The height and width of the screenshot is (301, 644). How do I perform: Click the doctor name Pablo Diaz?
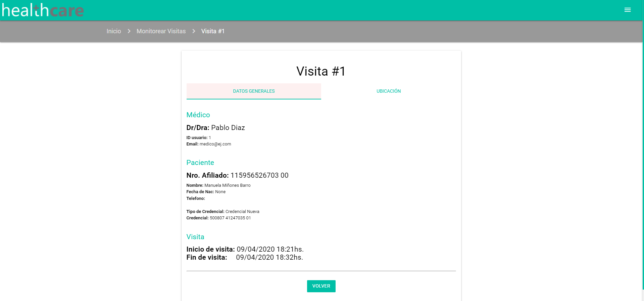click(228, 128)
